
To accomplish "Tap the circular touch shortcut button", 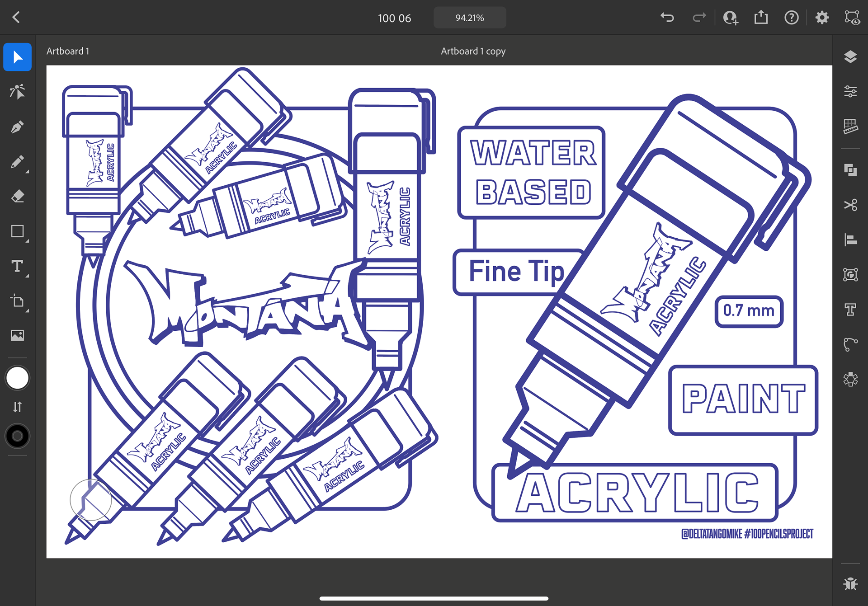I will [x=91, y=500].
